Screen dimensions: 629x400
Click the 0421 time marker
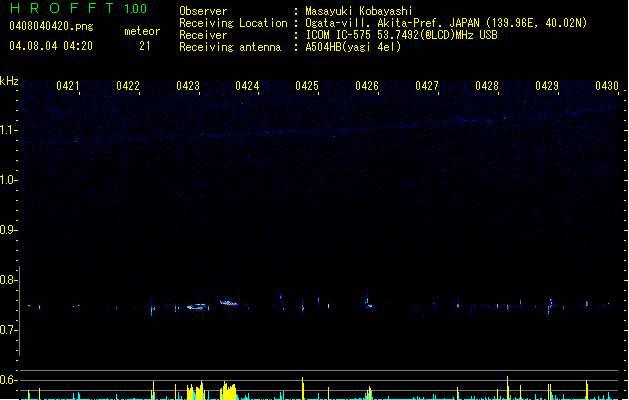pos(68,86)
